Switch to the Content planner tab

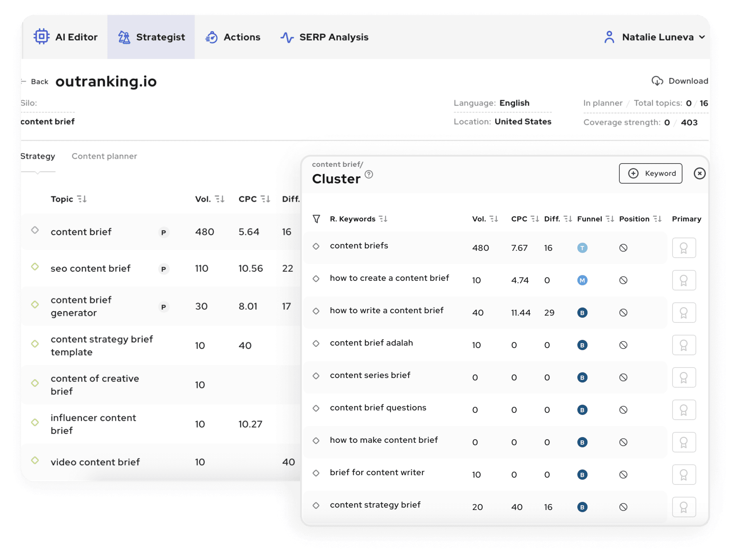tap(104, 156)
